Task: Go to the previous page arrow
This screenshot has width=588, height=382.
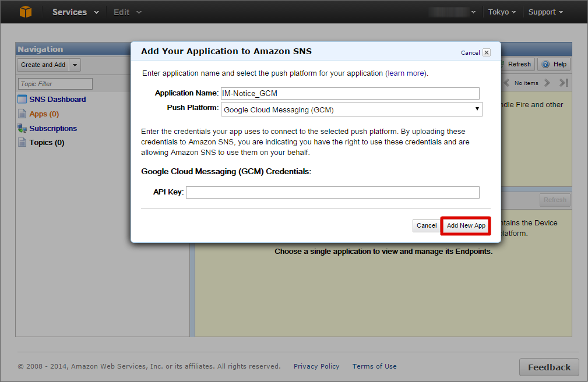Action: (506, 83)
